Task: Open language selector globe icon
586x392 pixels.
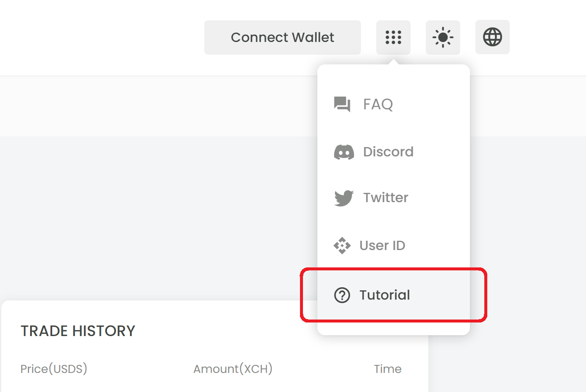Action: coord(492,37)
